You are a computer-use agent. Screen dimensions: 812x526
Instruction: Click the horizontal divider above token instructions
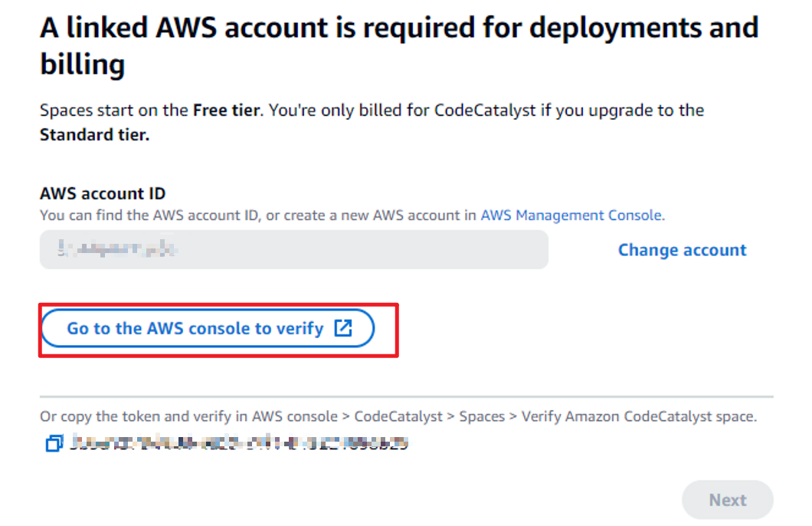[x=406, y=396]
